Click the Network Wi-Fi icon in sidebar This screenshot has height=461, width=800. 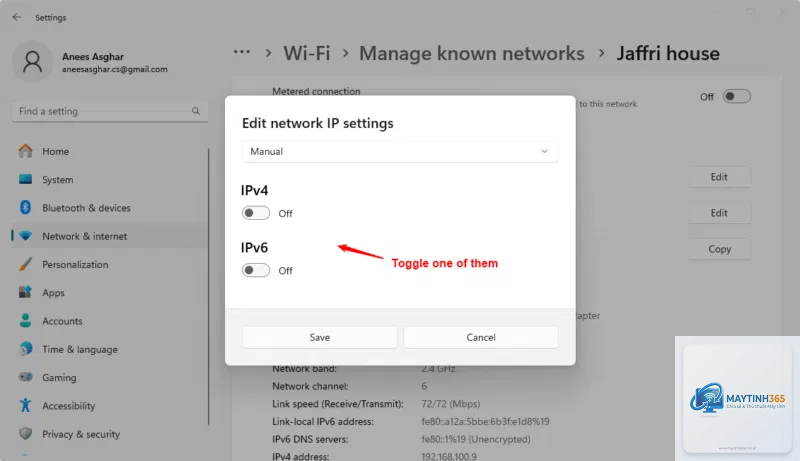pos(25,236)
